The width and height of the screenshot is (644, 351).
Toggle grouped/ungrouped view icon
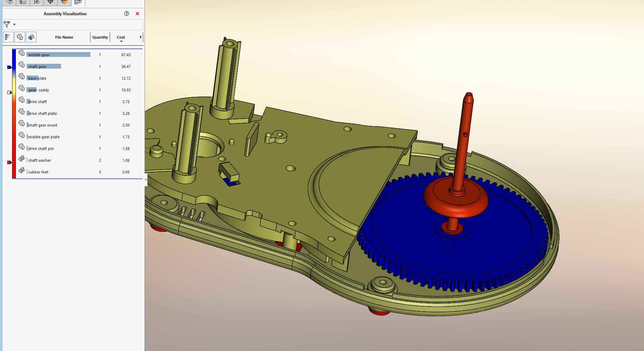31,37
